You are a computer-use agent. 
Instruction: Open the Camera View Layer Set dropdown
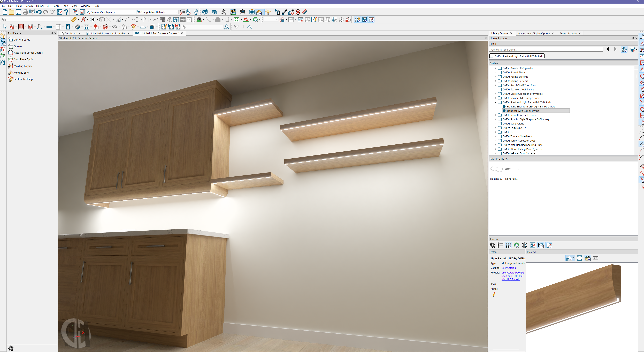134,12
